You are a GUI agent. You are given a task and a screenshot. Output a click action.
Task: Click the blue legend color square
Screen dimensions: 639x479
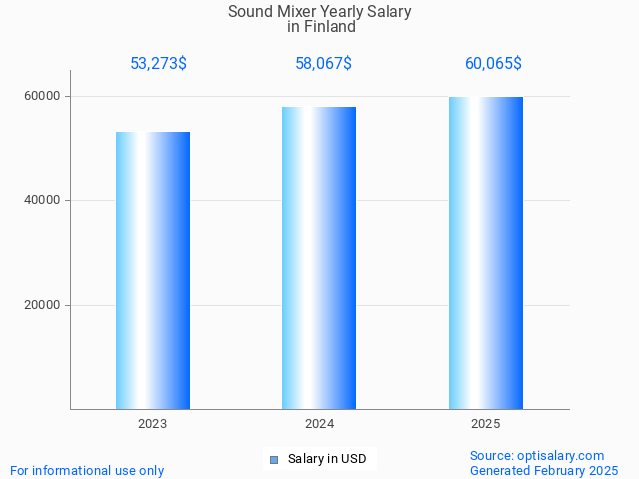274,460
